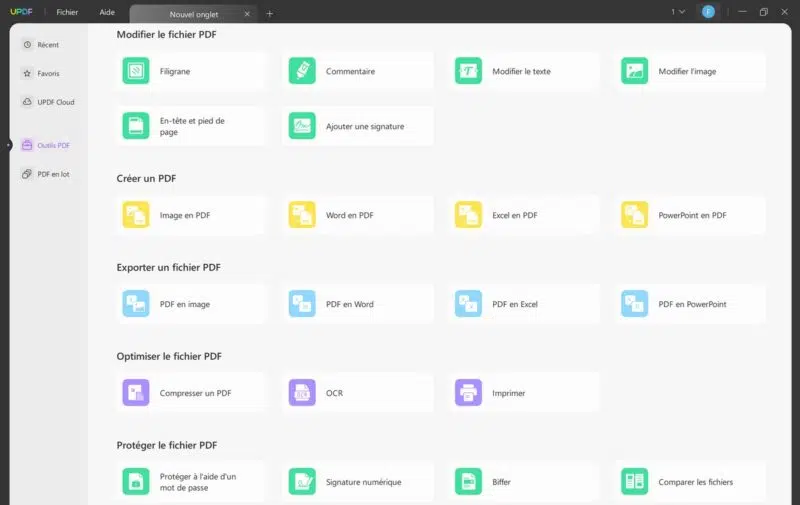800x505 pixels.
Task: Open UPDF Cloud in sidebar
Action: pos(48,102)
